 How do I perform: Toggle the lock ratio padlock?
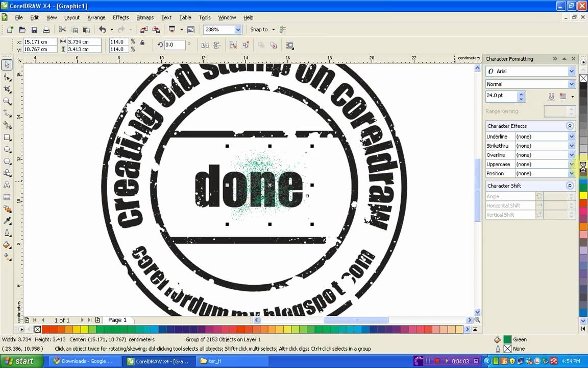pyautogui.click(x=142, y=43)
